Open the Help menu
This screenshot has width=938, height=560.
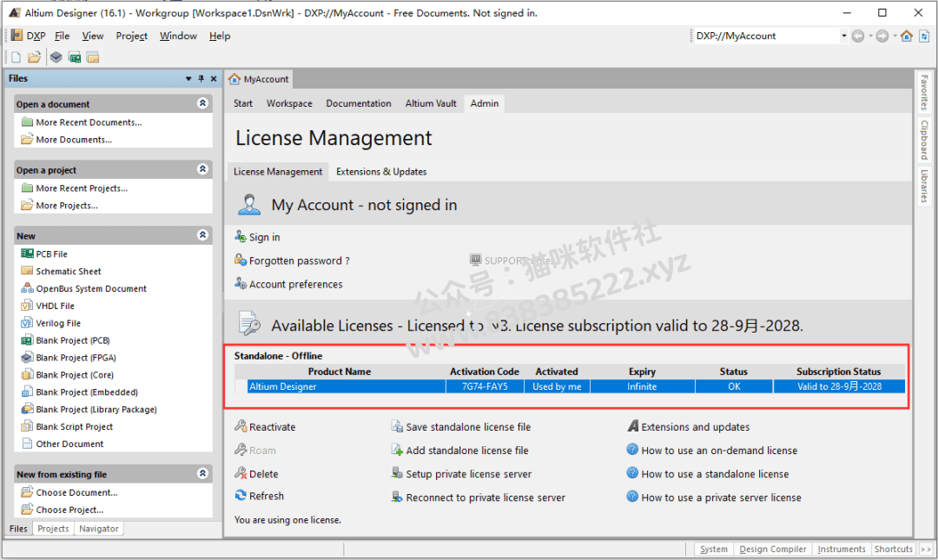point(220,36)
